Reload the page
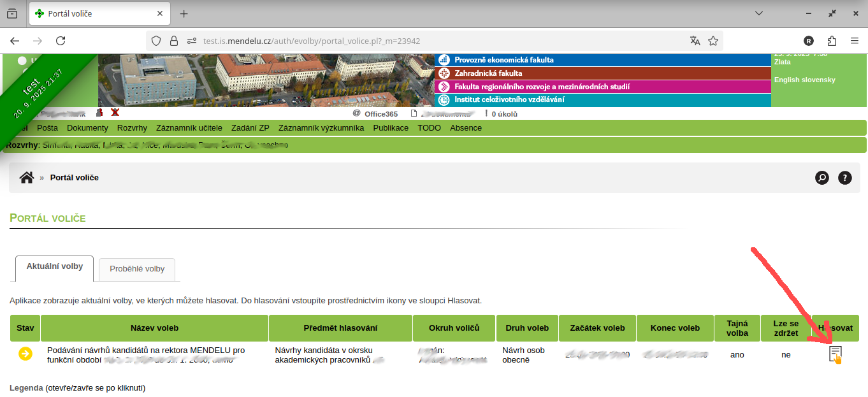 [61, 41]
